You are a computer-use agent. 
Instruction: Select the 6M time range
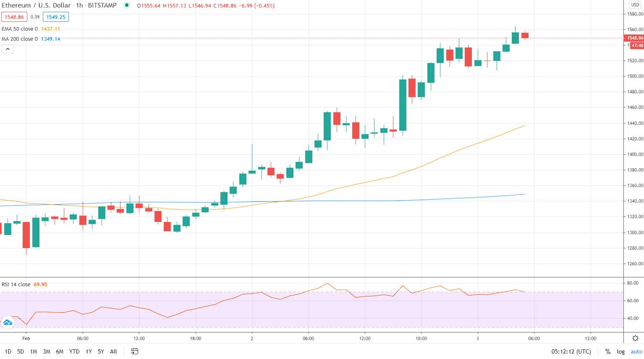tap(60, 351)
